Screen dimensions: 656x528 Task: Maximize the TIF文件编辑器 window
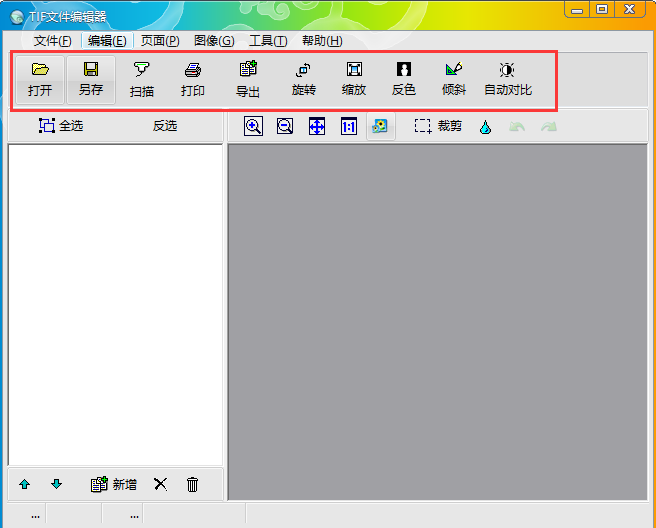(x=602, y=9)
